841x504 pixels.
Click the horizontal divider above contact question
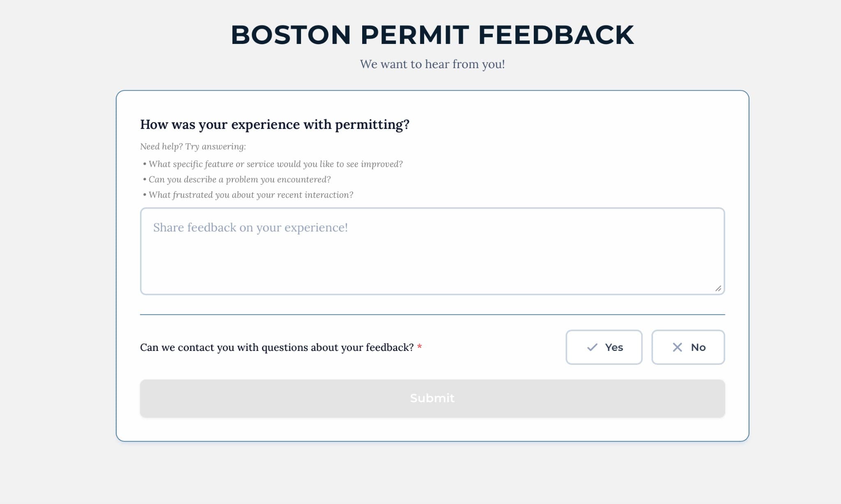point(432,315)
